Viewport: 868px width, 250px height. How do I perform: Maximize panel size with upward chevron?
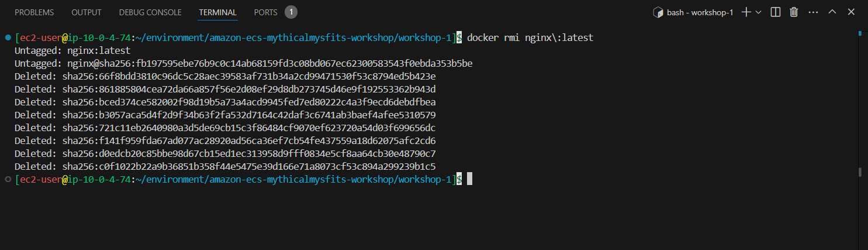833,12
